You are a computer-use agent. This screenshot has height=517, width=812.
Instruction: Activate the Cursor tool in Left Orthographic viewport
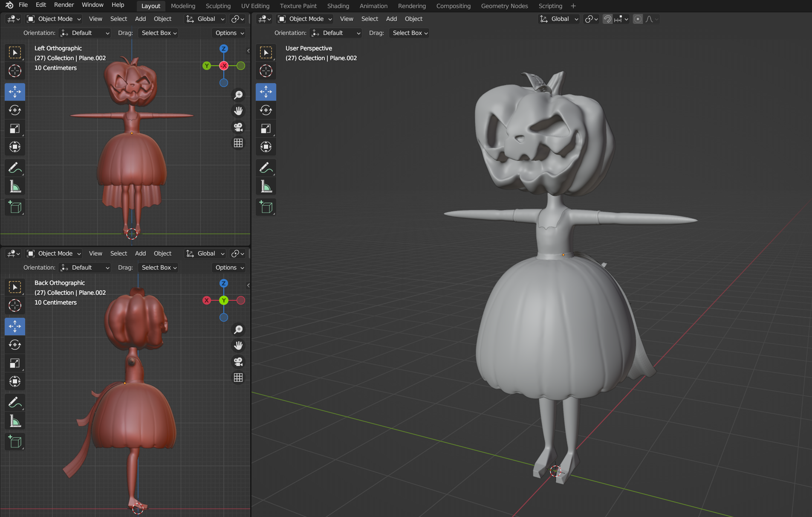15,71
